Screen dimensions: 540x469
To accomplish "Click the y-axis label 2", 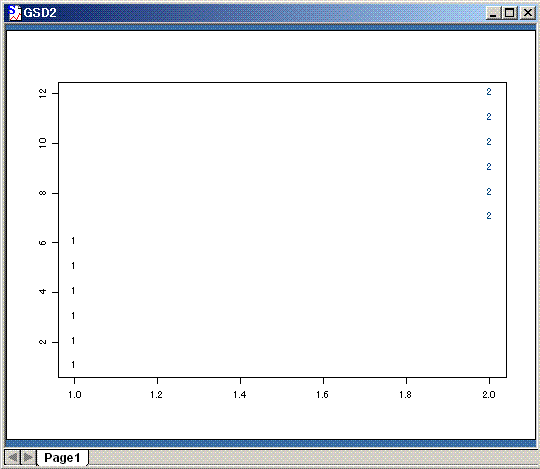I will (x=42, y=342).
